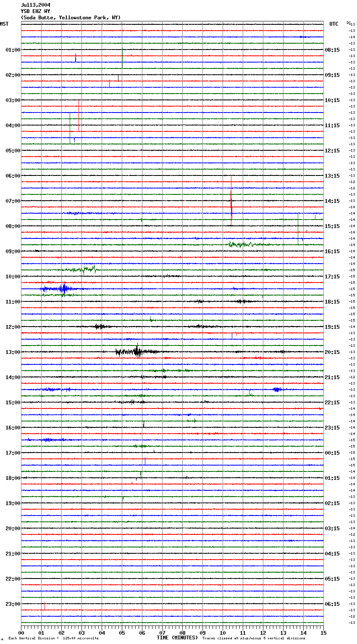
Task: Select the 05 tick on the minutes axis
Action: (x=122, y=633)
